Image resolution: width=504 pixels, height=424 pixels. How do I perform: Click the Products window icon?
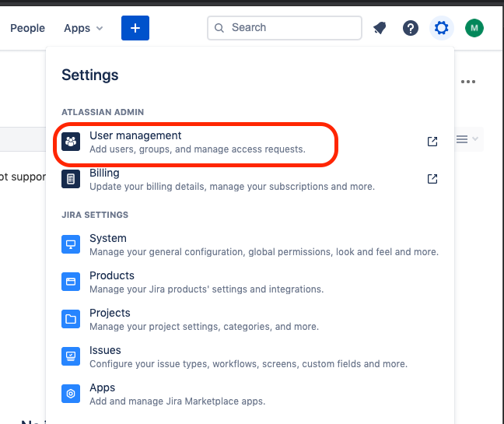71,282
